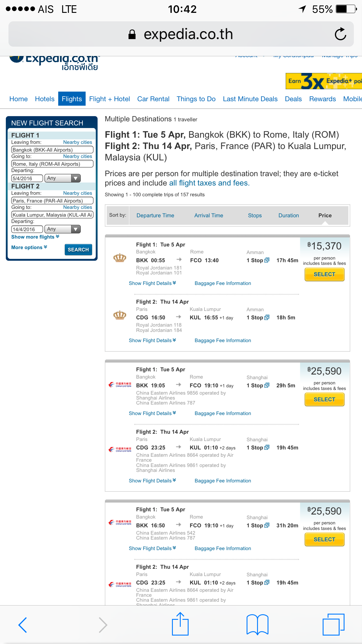The width and height of the screenshot is (362, 644).
Task: Open the Car Rental tab
Action: [153, 99]
